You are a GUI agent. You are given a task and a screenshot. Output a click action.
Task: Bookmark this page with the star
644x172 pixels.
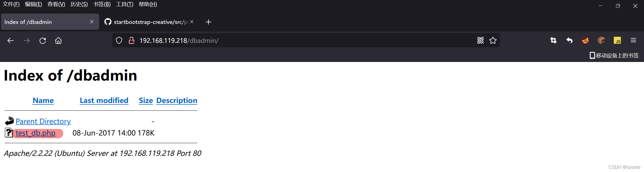pos(493,40)
